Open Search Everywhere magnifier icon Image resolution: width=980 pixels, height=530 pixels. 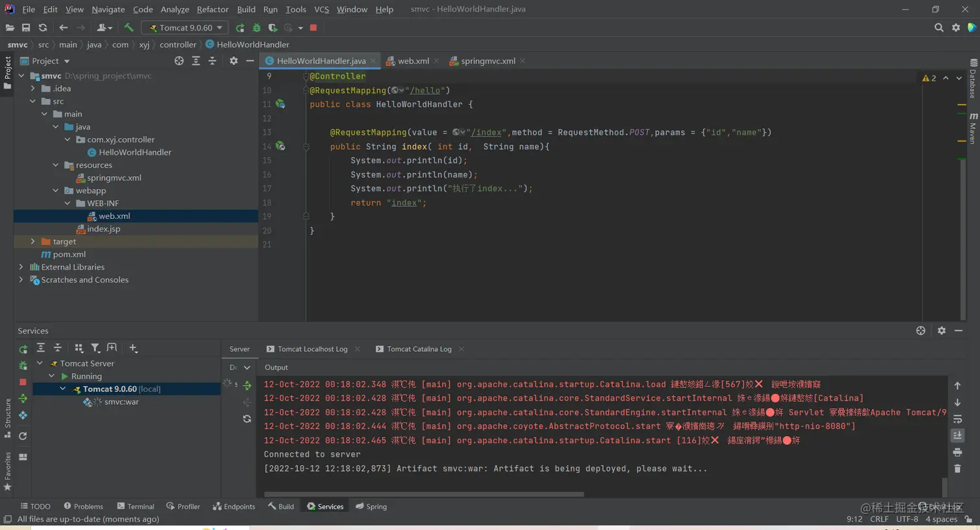click(x=939, y=28)
